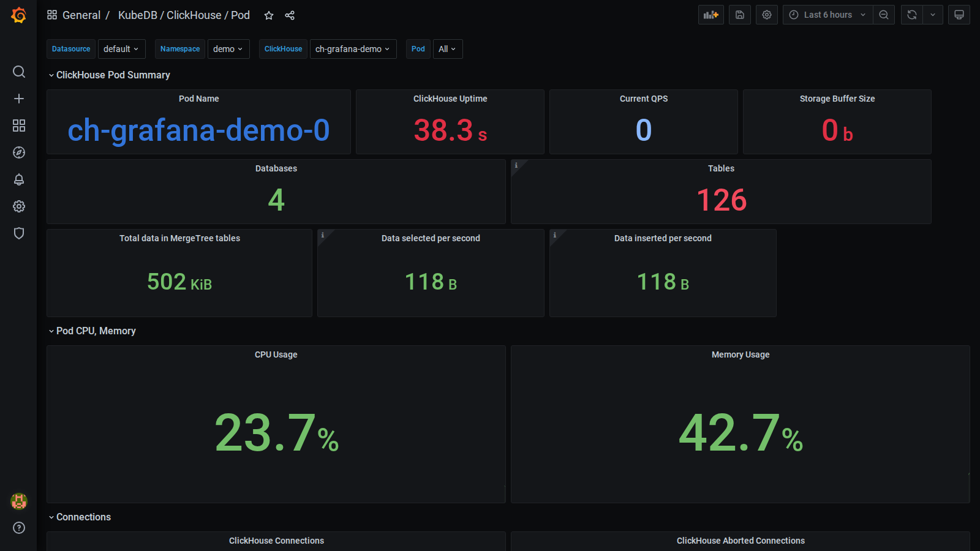980x551 pixels.
Task: Star this dashboard as favorite
Action: point(269,15)
